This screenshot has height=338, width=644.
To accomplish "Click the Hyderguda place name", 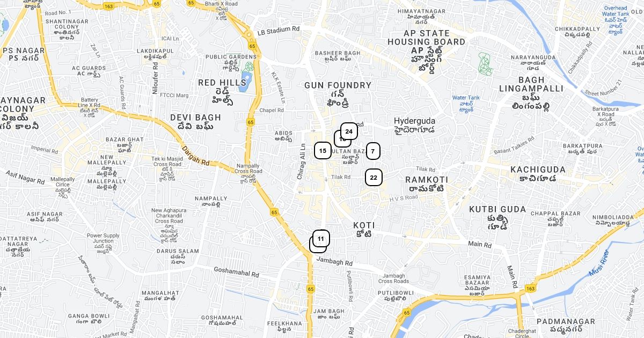I will tap(414, 125).
